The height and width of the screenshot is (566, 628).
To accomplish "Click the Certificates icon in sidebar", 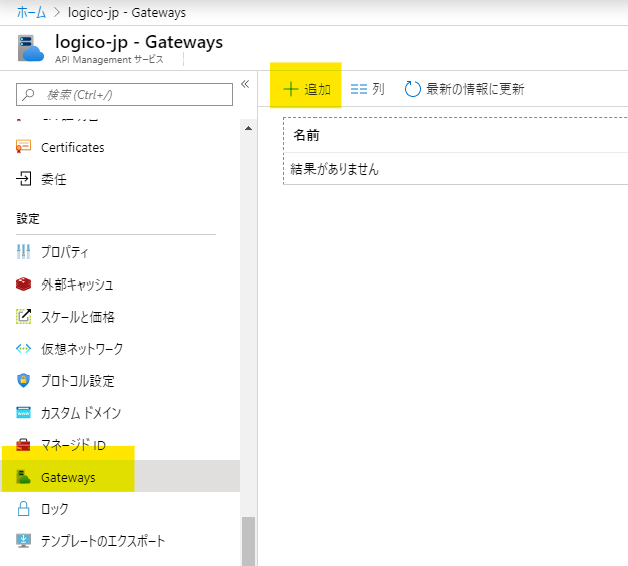I will click(x=24, y=147).
